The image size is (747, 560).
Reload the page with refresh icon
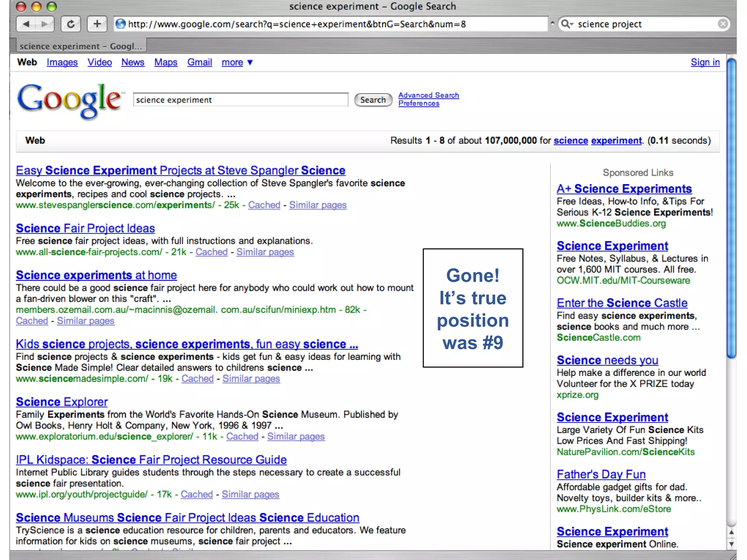coord(71,24)
